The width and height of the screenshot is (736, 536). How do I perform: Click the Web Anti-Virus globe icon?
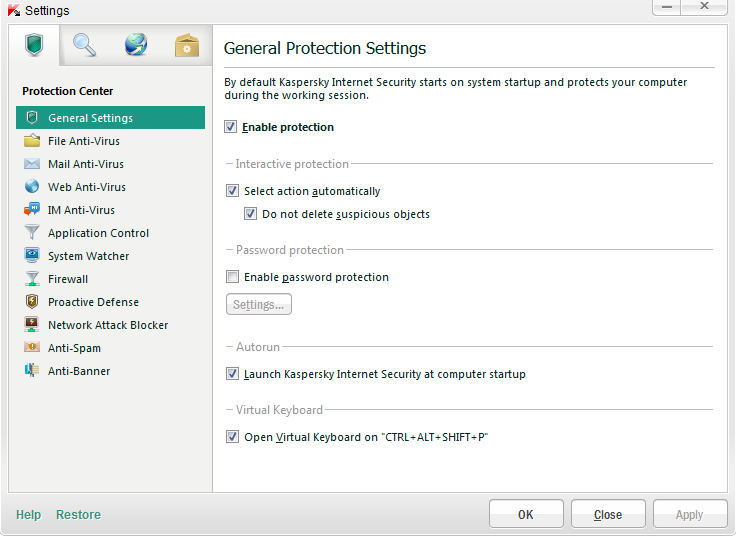point(32,186)
